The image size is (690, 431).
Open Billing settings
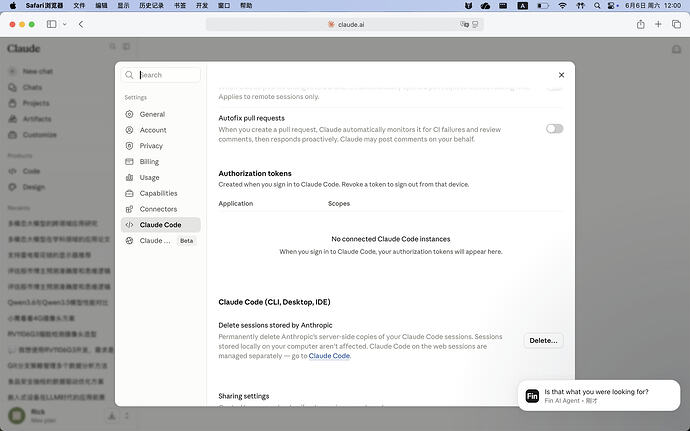click(x=161, y=162)
